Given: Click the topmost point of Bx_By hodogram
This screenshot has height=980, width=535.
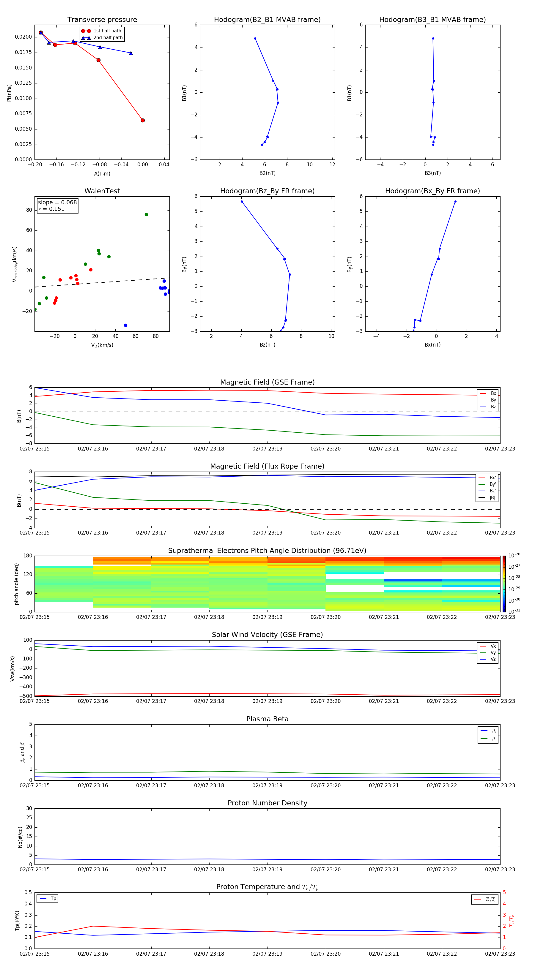Looking at the screenshot, I should 455,202.
